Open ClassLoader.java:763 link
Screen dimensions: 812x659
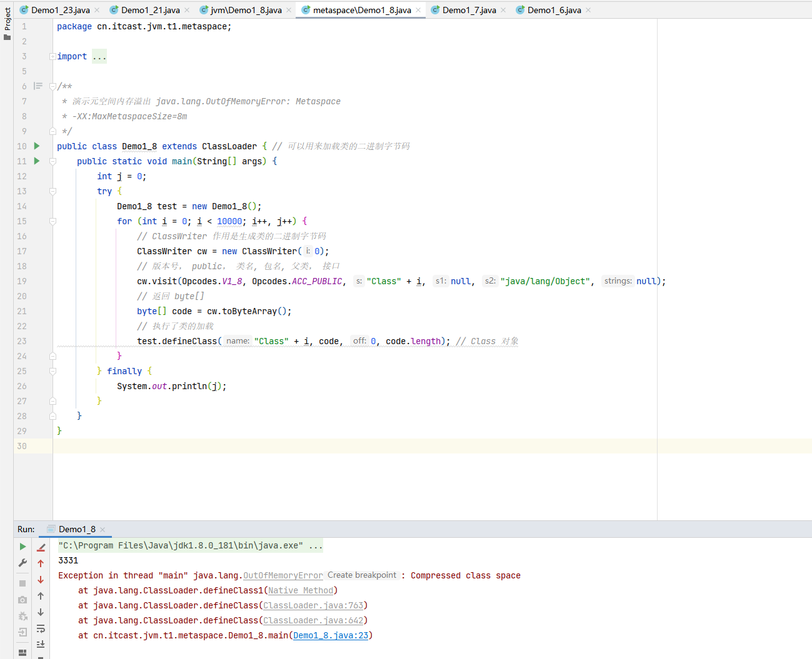(x=313, y=605)
